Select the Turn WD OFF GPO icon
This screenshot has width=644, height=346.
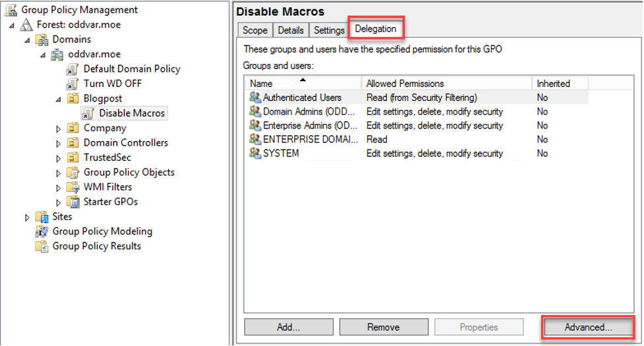pyautogui.click(x=73, y=84)
